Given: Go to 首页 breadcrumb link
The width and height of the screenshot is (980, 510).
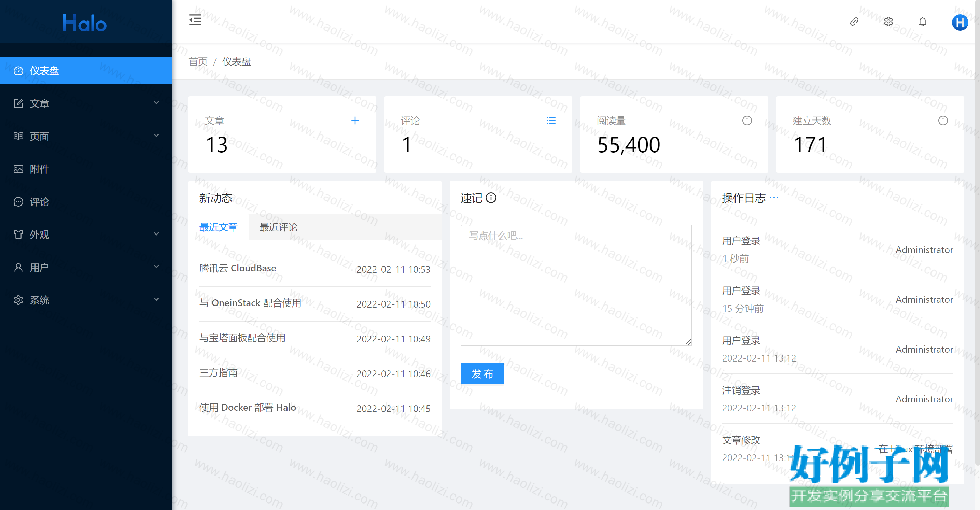Looking at the screenshot, I should coord(198,61).
